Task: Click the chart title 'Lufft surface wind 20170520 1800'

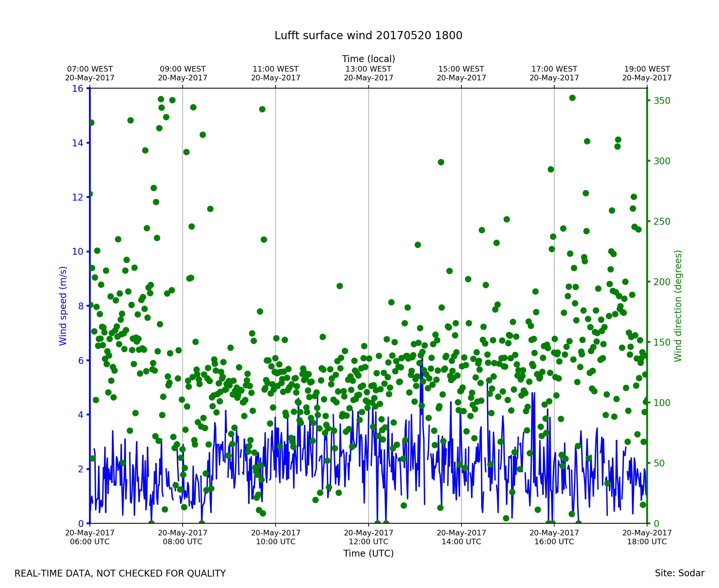Action: [368, 36]
